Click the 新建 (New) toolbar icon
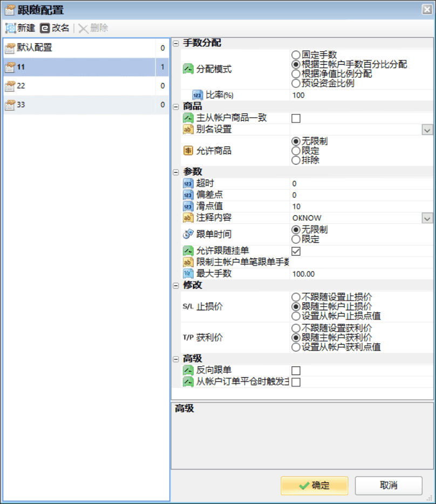The height and width of the screenshot is (504, 436). [10, 28]
